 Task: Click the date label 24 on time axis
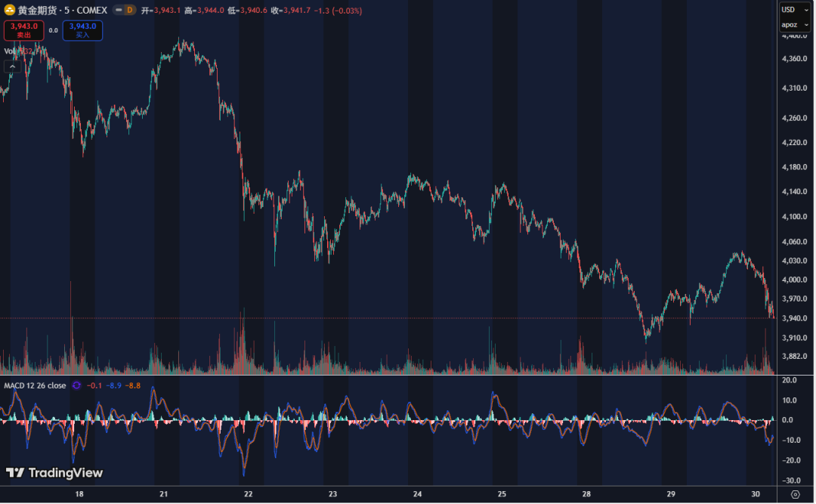(417, 494)
